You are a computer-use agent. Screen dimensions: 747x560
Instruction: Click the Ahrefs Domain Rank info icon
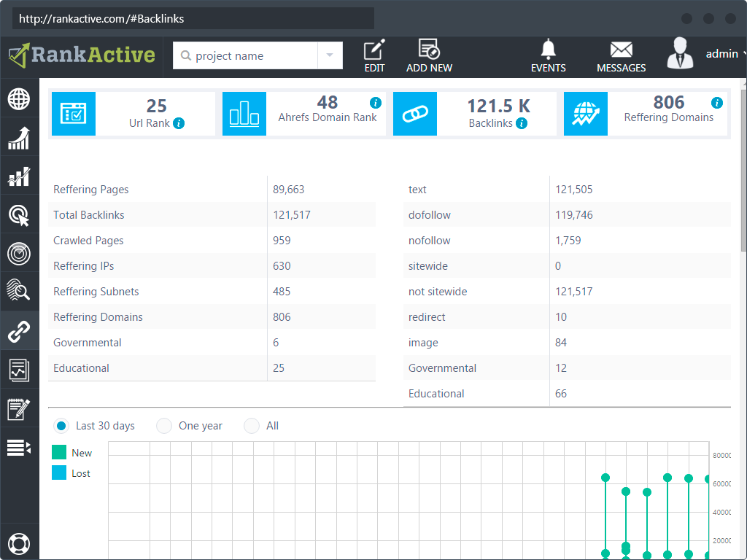376,102
